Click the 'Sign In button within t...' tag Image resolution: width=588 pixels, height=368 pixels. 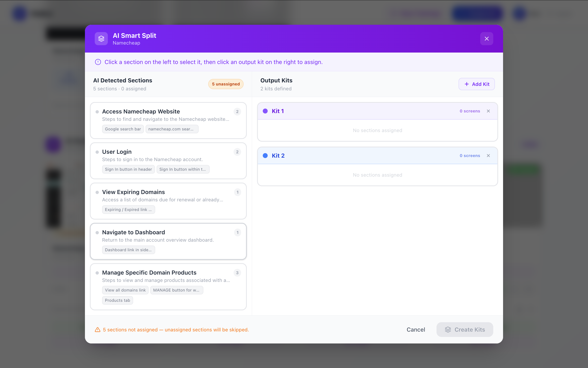183,169
